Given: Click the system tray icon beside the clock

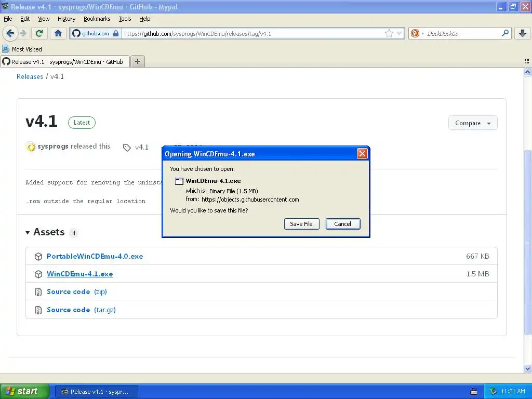Looking at the screenshot, I should pos(493,391).
